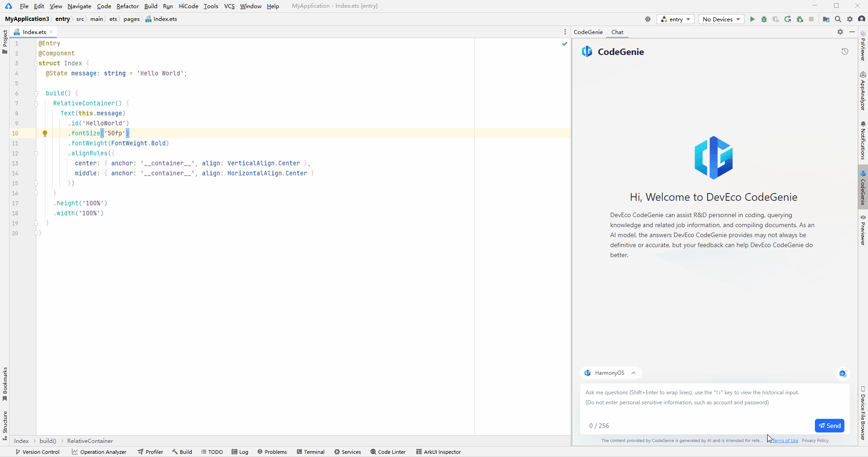Start a new CodeGenie chat icon

[x=843, y=373]
